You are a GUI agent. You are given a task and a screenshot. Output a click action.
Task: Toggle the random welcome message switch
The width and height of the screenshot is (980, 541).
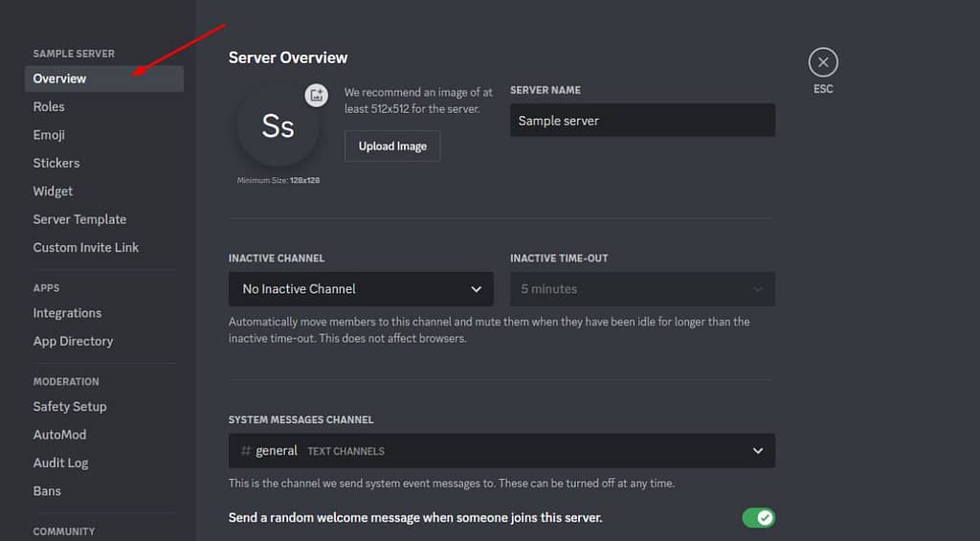coord(759,518)
